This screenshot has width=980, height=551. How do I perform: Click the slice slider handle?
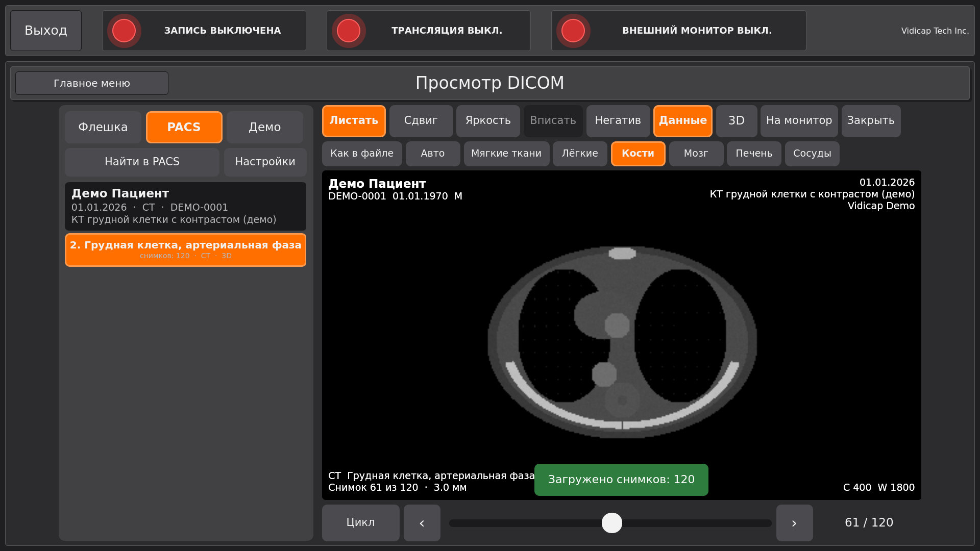612,523
